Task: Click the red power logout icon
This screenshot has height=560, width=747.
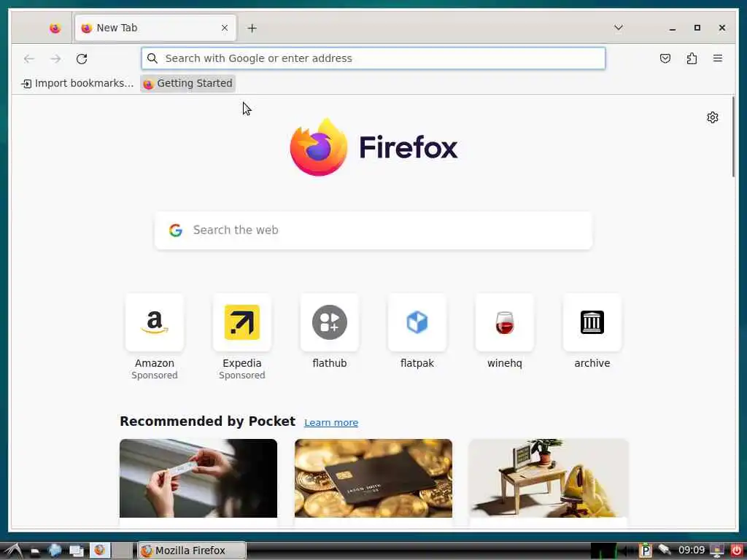Action: click(x=736, y=551)
